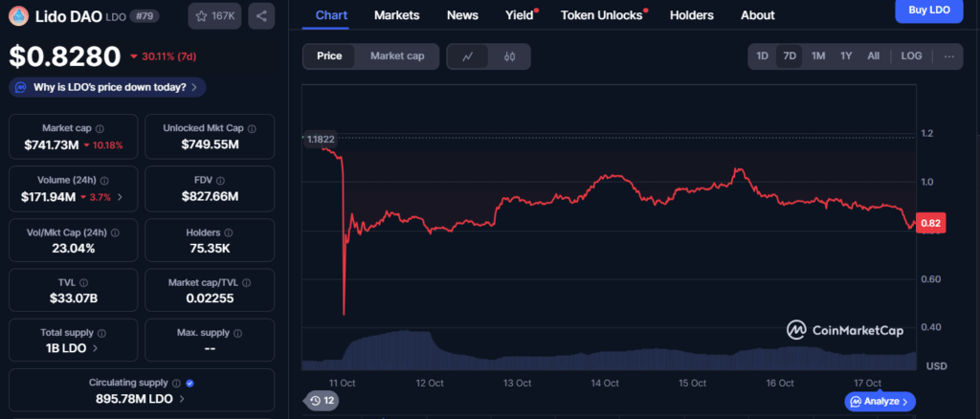This screenshot has height=419, width=980.
Task: Click the star watchlist 167K button
Action: coord(214,15)
